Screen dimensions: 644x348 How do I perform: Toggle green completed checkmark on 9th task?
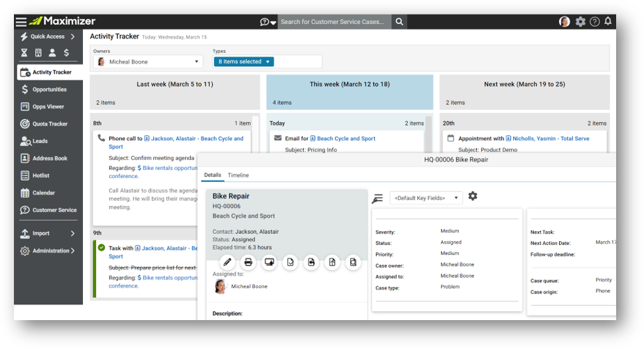click(x=101, y=248)
